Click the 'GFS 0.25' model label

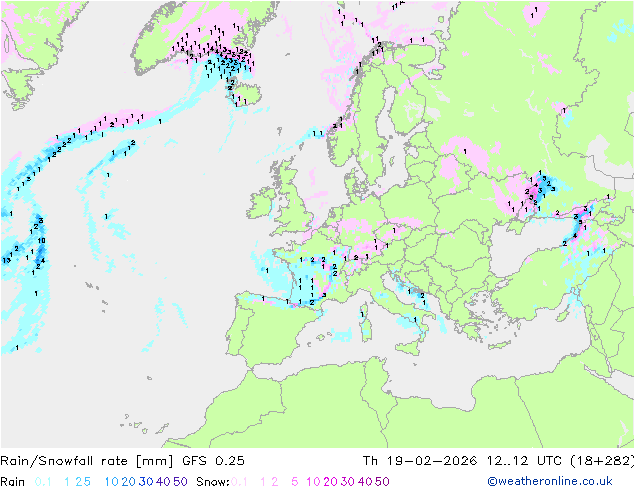[213, 461]
